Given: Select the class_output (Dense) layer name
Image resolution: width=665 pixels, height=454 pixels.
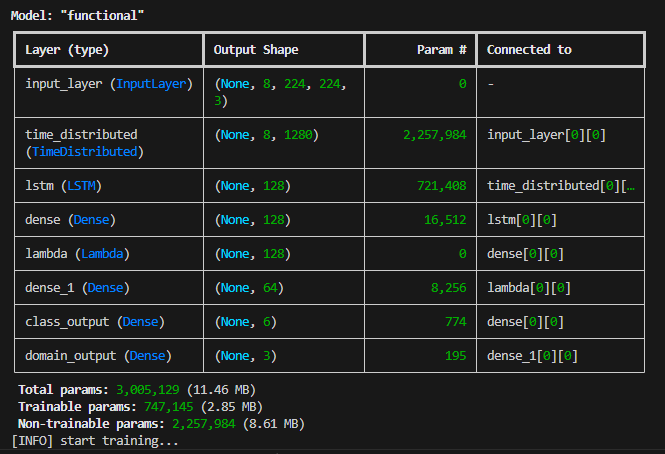Looking at the screenshot, I should tap(93, 322).
